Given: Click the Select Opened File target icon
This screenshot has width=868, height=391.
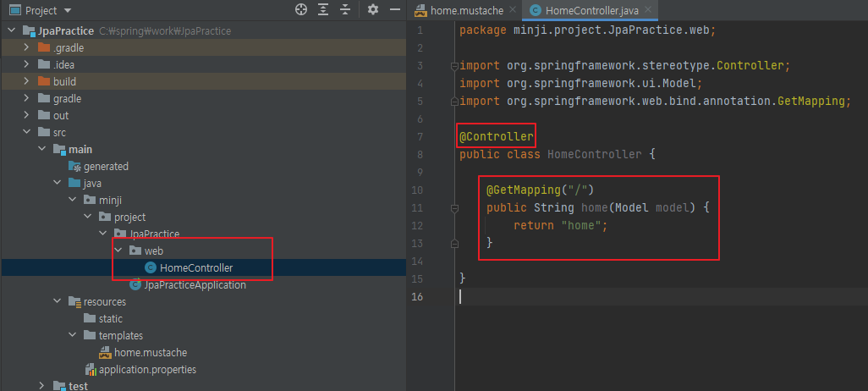Looking at the screenshot, I should click(300, 9).
